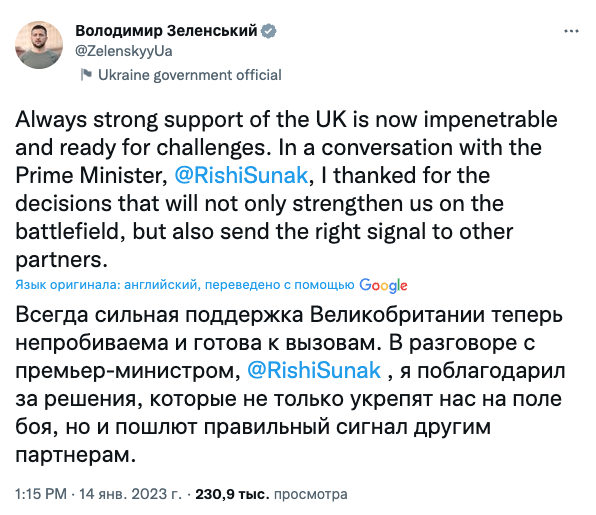Open @RishiSunak mention in Russian translation

coord(314,371)
